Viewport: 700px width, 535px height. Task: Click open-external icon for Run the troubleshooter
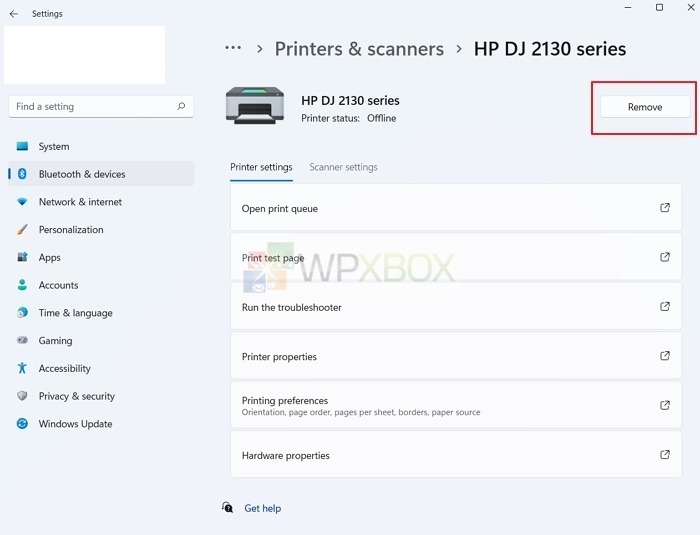[x=665, y=307]
